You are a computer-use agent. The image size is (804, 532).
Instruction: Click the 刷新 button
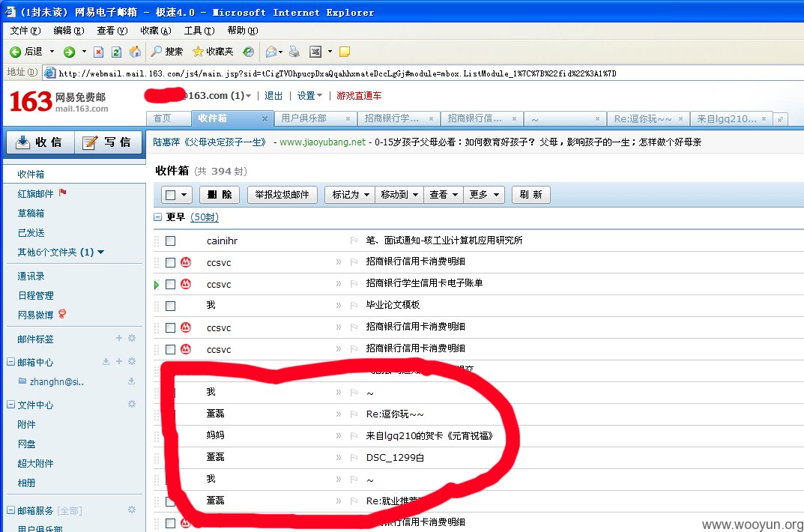click(x=531, y=195)
